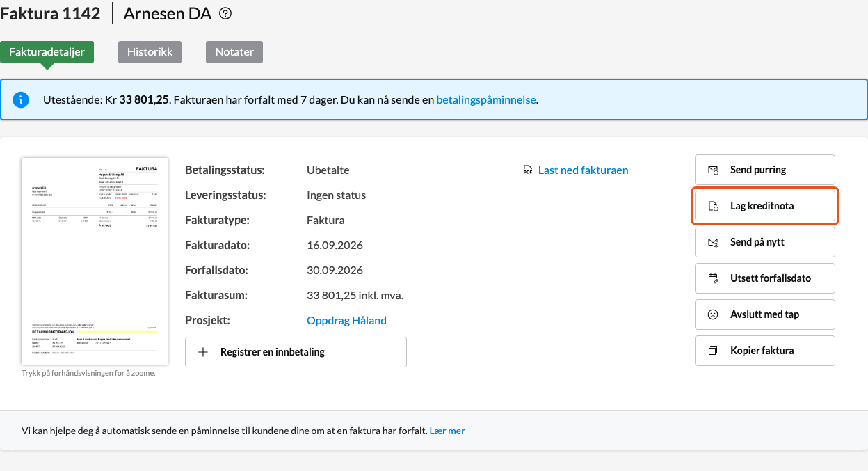Viewport: 868px width, 471px height.
Task: Click the calendar icon on Utsett forfallsdato
Action: [713, 278]
